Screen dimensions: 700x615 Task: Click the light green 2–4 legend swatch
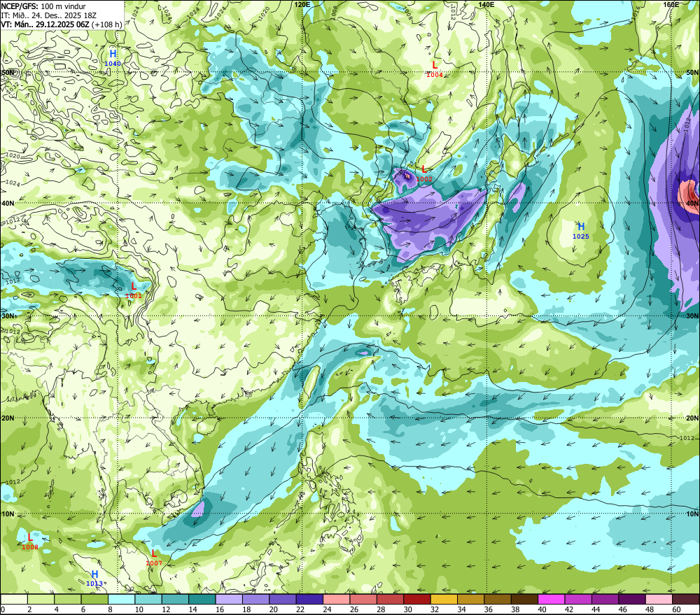coord(41,599)
